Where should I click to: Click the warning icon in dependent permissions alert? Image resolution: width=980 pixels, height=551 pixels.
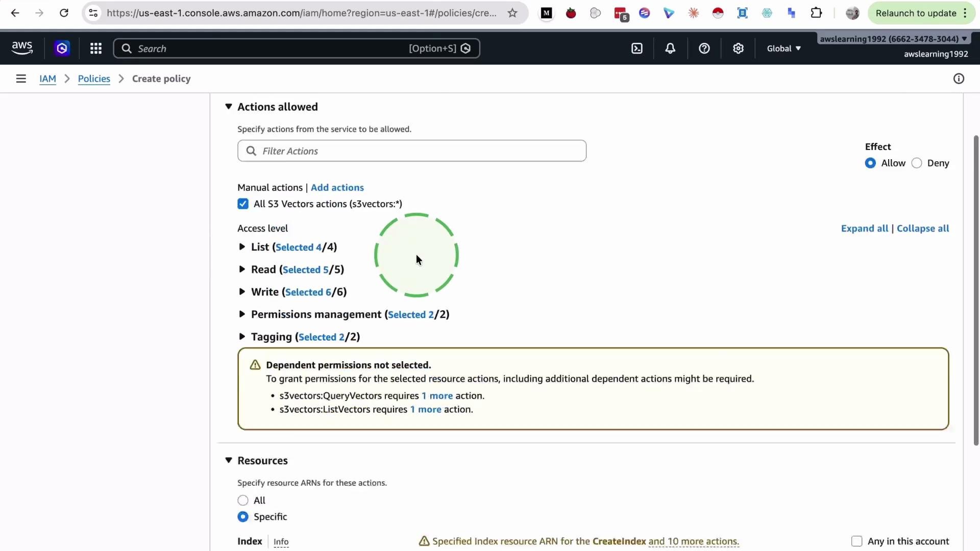point(255,365)
